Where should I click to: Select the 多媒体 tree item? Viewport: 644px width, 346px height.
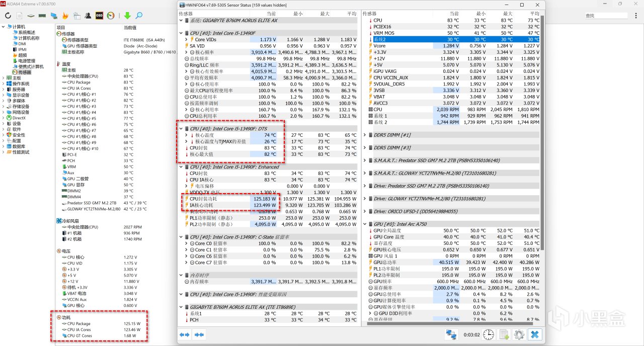(17, 101)
